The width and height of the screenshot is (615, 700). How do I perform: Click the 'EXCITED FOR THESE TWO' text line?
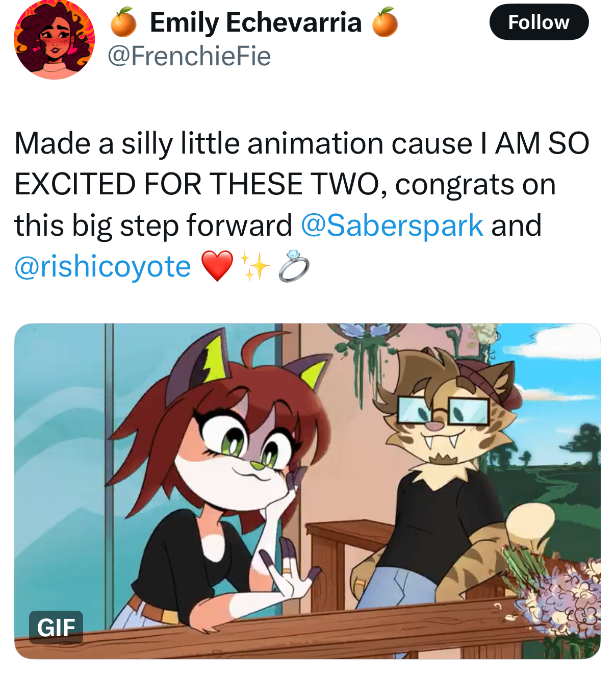pyautogui.click(x=197, y=184)
